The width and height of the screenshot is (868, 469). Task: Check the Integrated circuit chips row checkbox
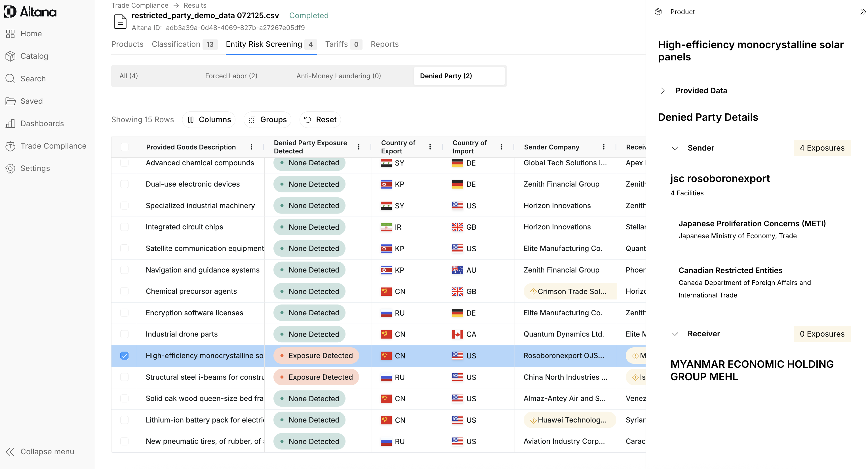coord(124,227)
